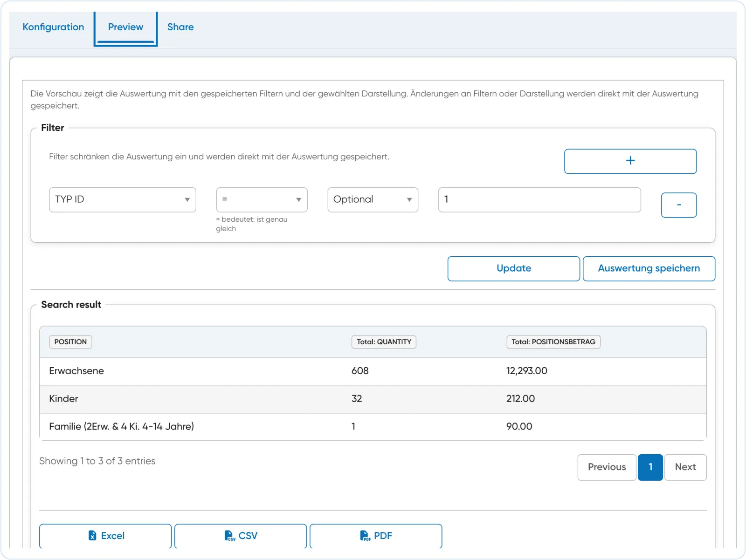Click 'Showing 1 to 3 of 3 entries' text
746x560 pixels.
pos(97,461)
